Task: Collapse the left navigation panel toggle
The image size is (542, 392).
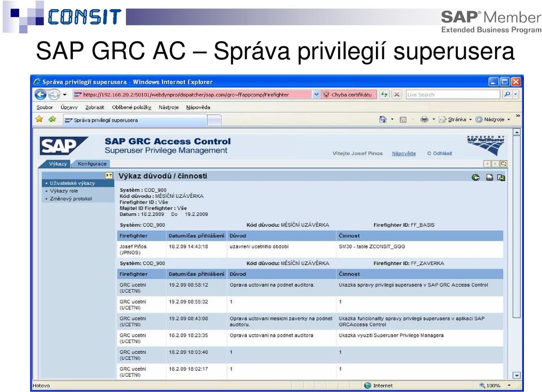Action: (x=109, y=175)
